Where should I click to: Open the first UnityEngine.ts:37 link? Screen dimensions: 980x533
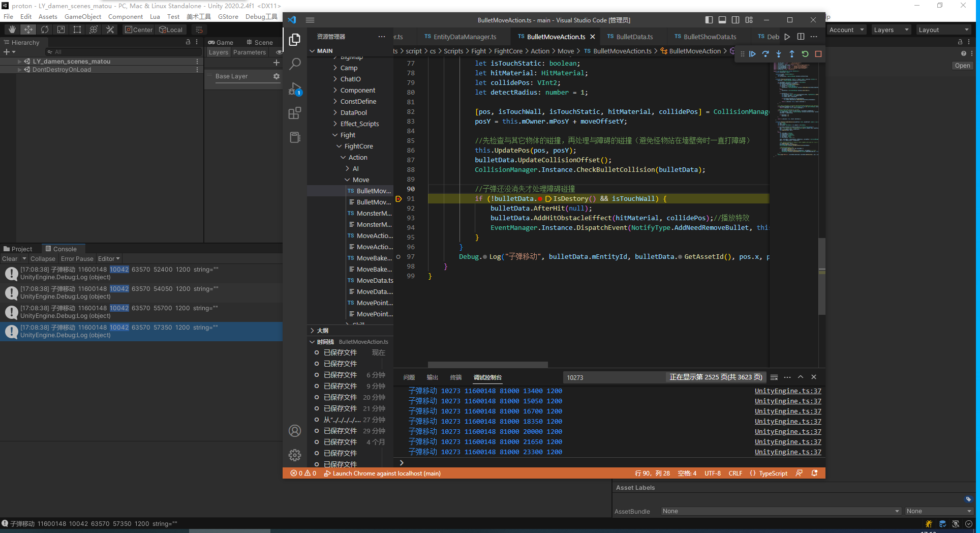tap(787, 391)
